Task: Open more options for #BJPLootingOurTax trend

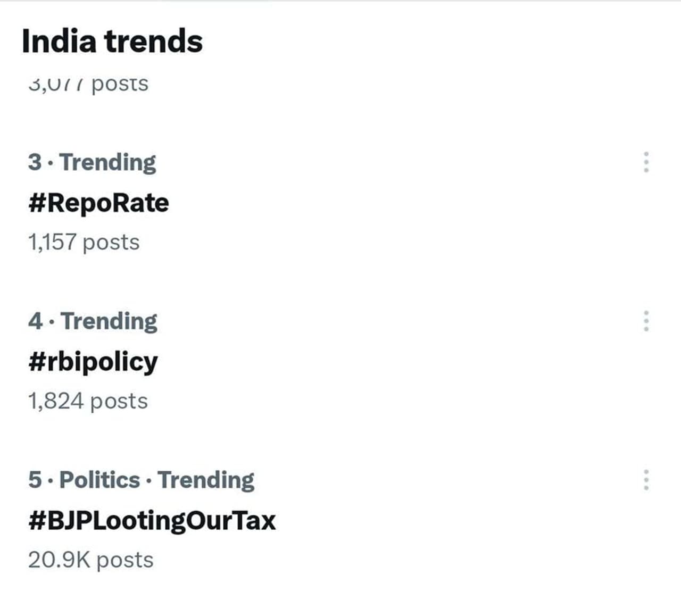Action: click(x=646, y=480)
